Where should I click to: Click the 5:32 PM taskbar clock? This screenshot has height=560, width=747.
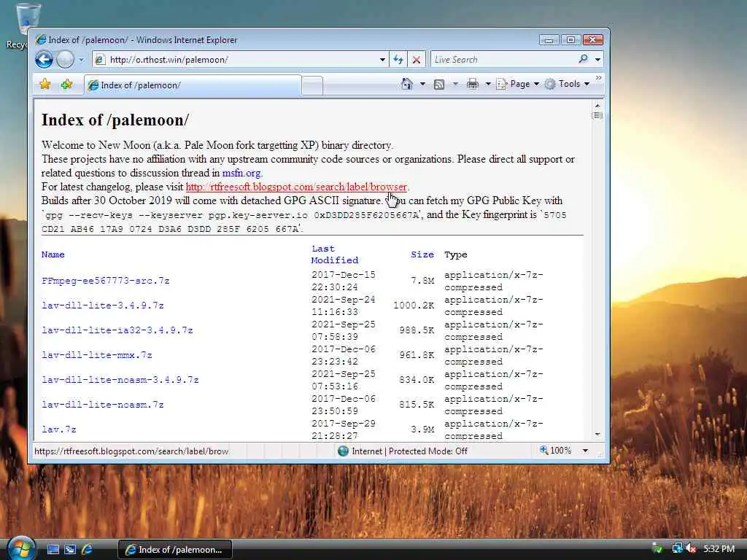point(719,549)
